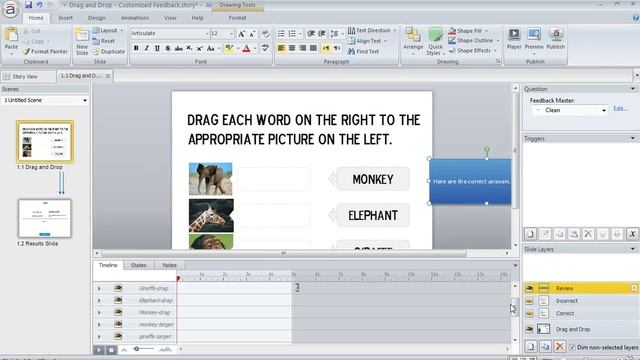
Task: Open the font size dropdown
Action: click(x=231, y=33)
